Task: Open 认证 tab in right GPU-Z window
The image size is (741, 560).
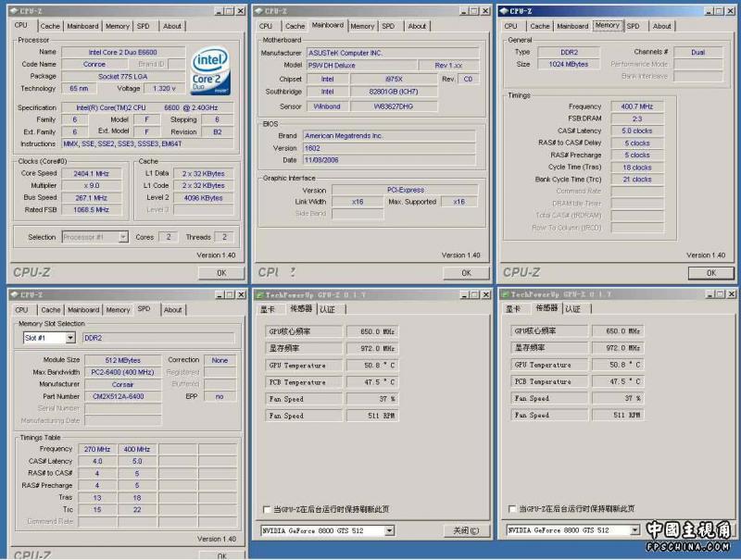Action: (x=572, y=309)
